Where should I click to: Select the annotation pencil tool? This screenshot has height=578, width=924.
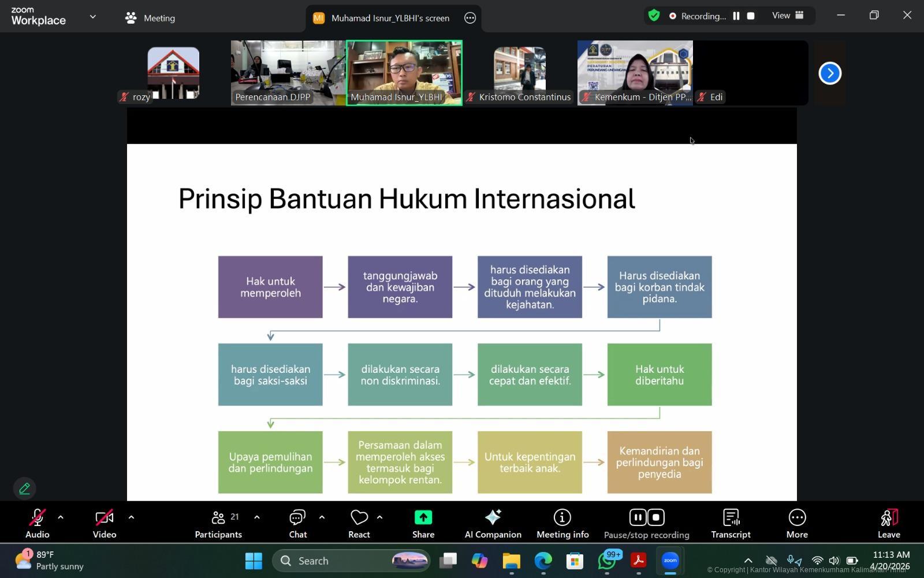coord(24,488)
